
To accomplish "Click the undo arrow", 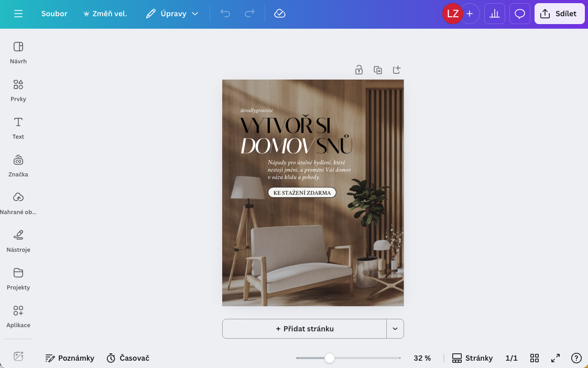I will pyautogui.click(x=225, y=14).
